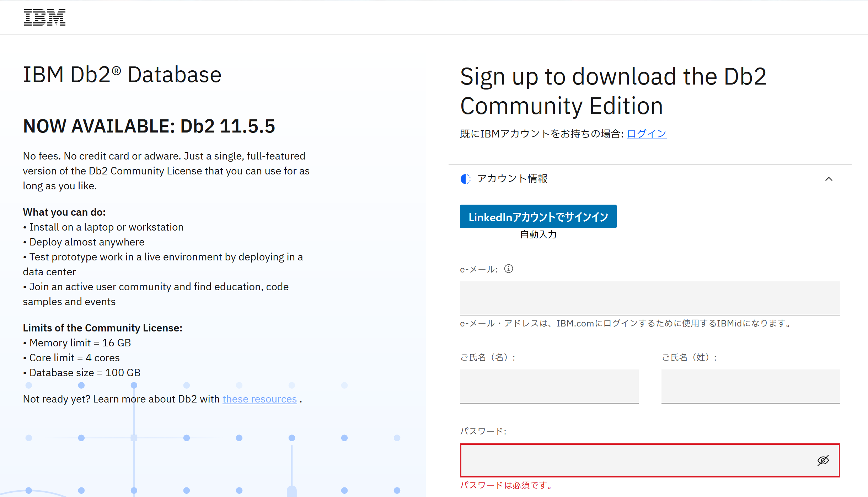Follow the 'these resources' link

coord(259,399)
